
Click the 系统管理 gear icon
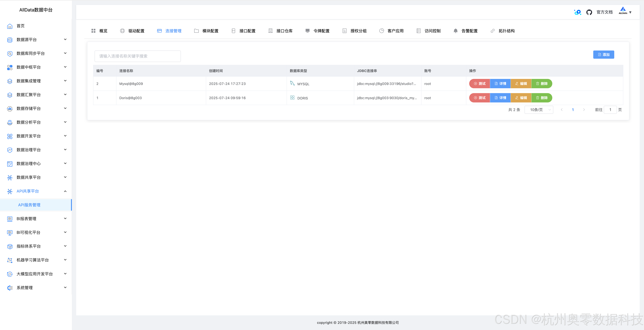(x=10, y=288)
